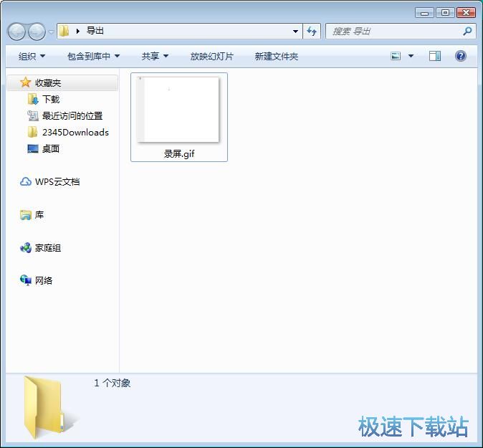Create folder with 新建文件夹

(x=277, y=56)
